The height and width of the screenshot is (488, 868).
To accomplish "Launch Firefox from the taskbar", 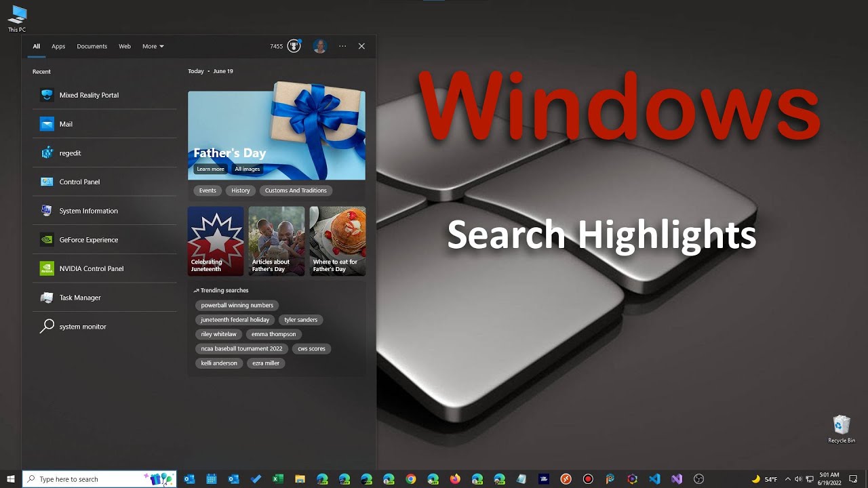I will (453, 479).
